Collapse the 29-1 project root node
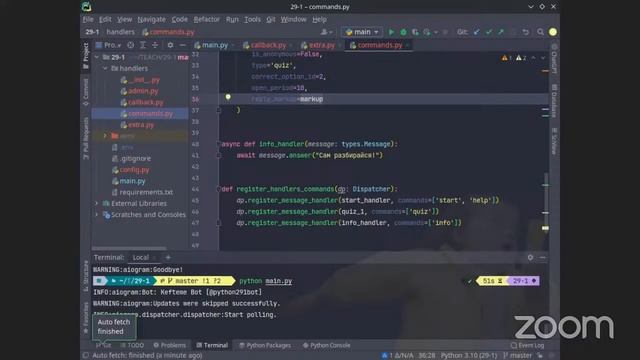The image size is (640, 360). 97,58
